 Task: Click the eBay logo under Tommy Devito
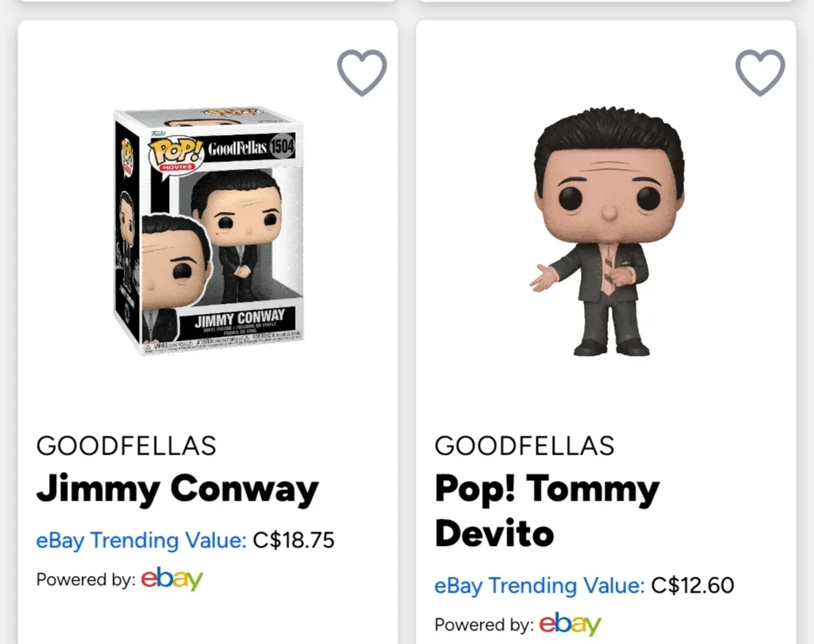(x=571, y=624)
